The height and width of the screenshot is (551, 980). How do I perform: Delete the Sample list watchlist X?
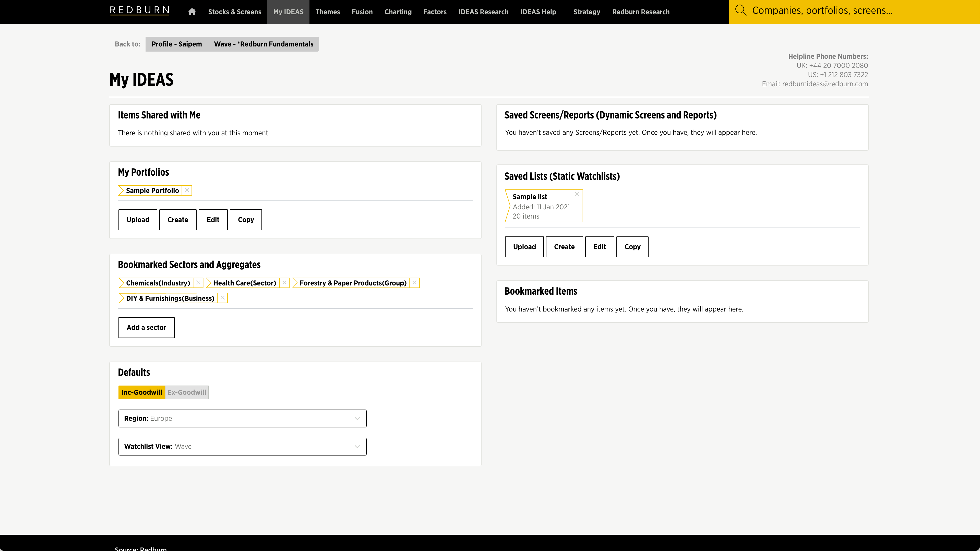(577, 194)
